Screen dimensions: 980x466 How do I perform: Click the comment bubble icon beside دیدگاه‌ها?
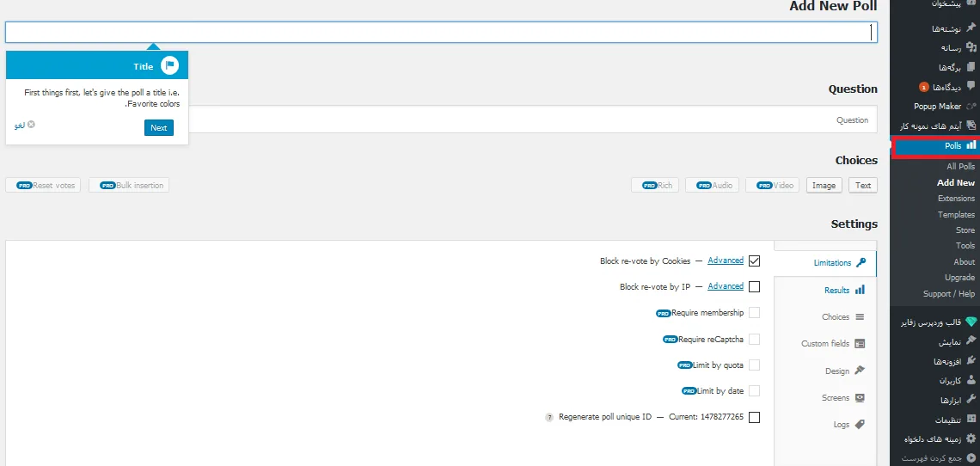tap(970, 86)
